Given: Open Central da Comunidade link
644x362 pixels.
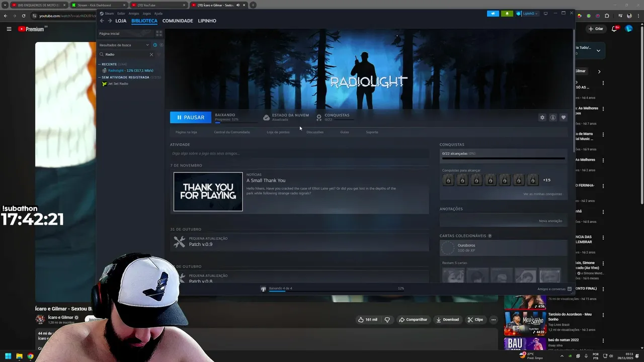Looking at the screenshot, I should pyautogui.click(x=232, y=132).
